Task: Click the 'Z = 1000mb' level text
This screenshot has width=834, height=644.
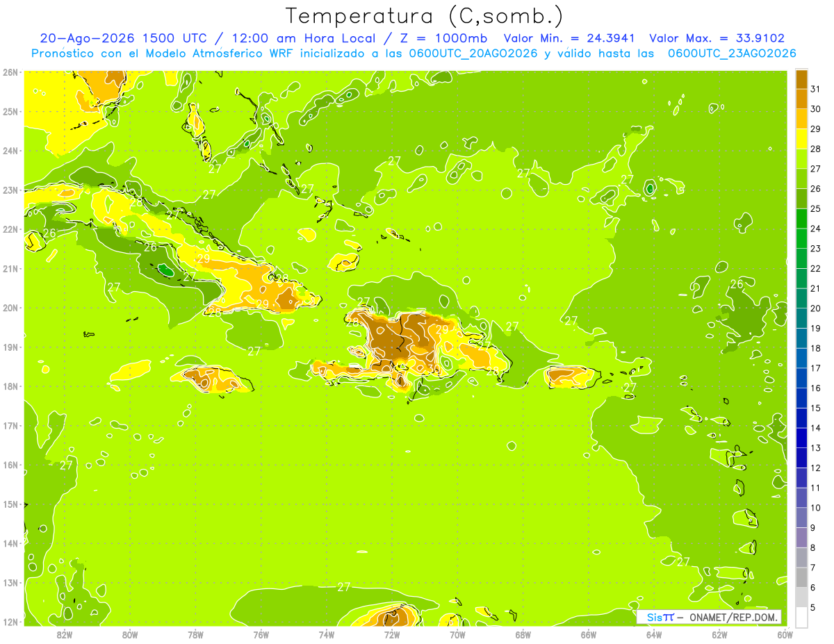Action: tap(443, 38)
